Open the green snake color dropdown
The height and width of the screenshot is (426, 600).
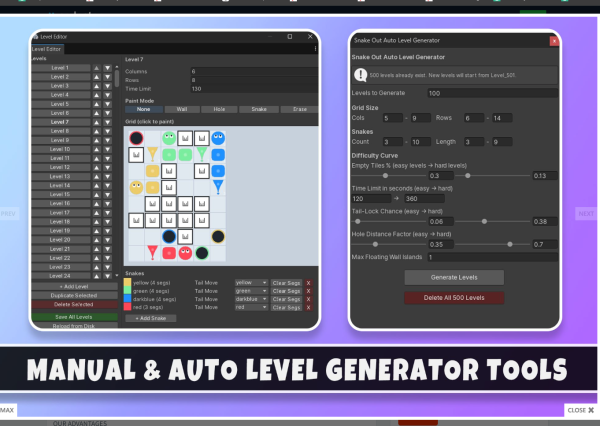[x=251, y=291]
